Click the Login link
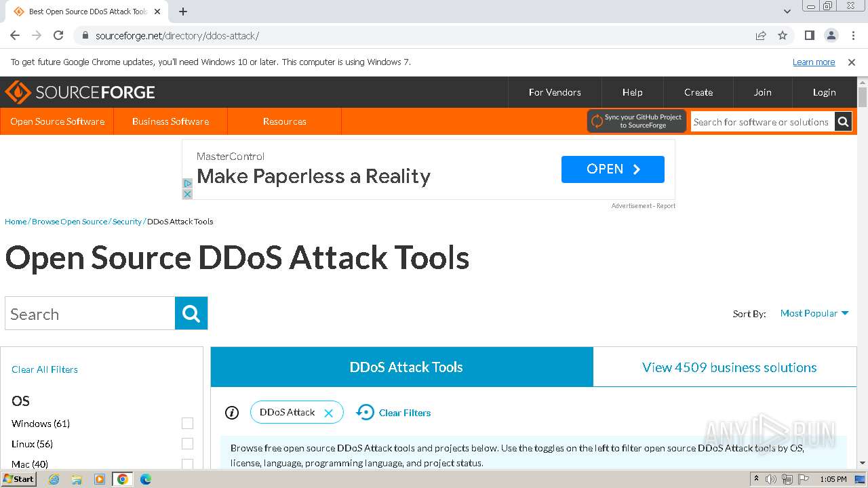Viewport: 868px width, 488px height. [825, 92]
